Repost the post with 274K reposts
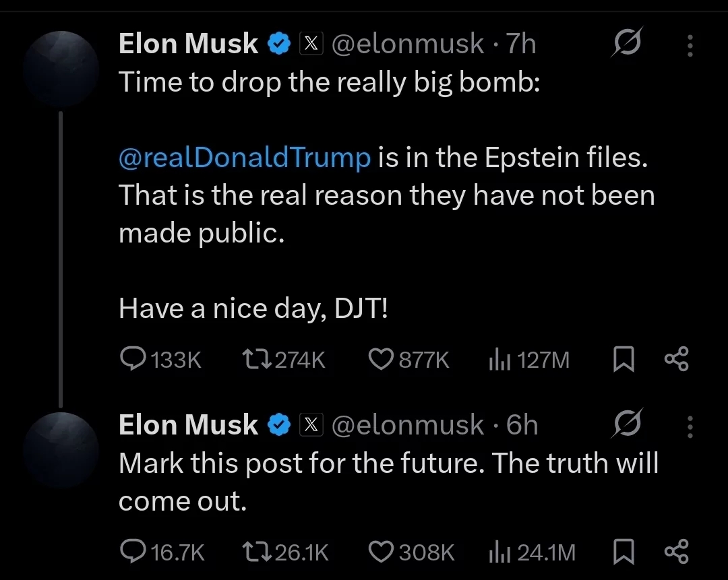Image resolution: width=728 pixels, height=580 pixels. point(284,360)
